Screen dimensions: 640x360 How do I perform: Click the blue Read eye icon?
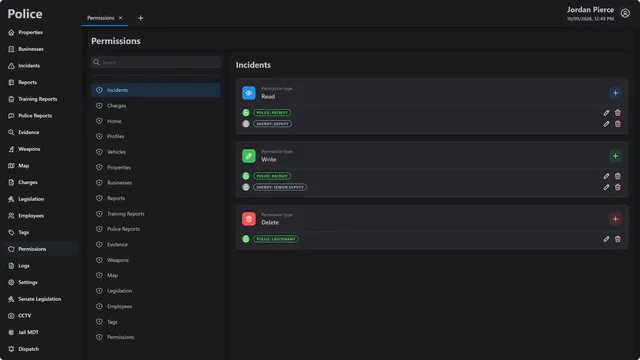[x=249, y=93]
